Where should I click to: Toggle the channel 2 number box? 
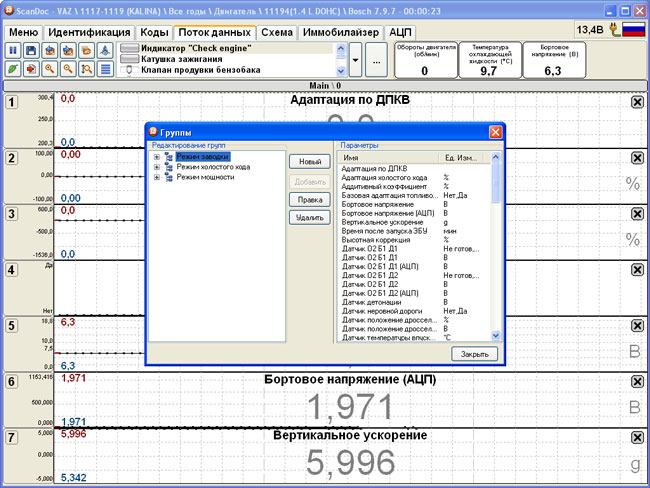pyautogui.click(x=11, y=159)
